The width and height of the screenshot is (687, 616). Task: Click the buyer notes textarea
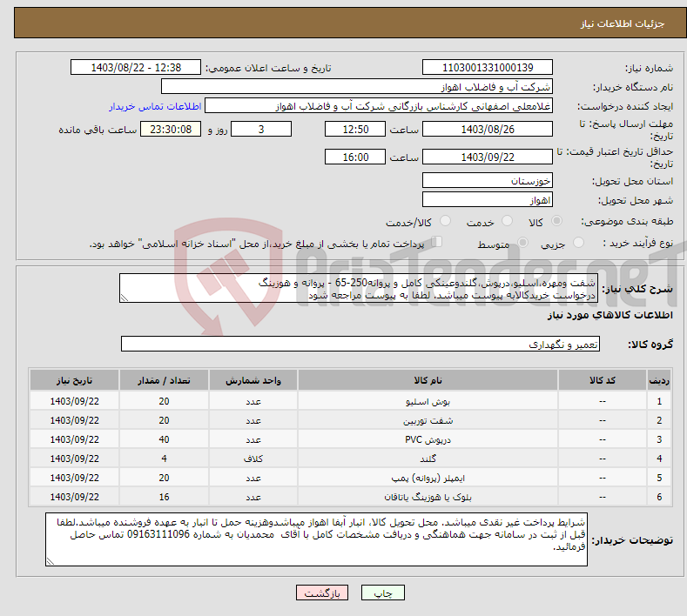pos(316,539)
